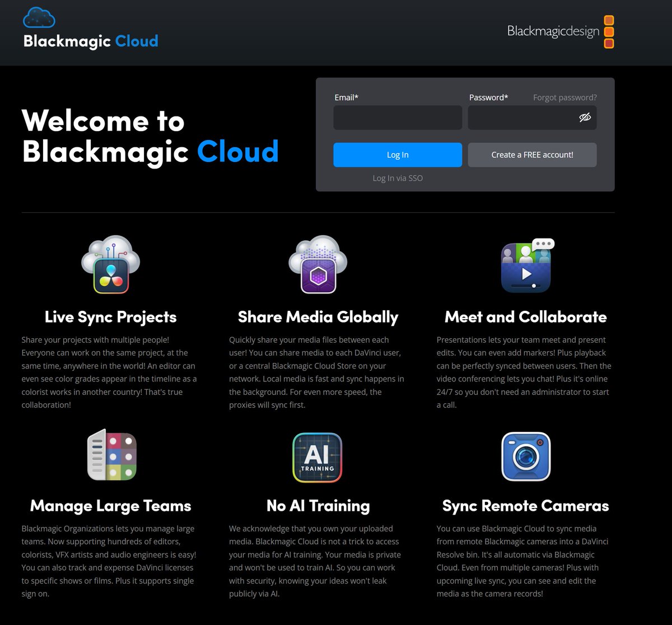The height and width of the screenshot is (625, 672).
Task: Focus the Email input field
Action: 398,118
